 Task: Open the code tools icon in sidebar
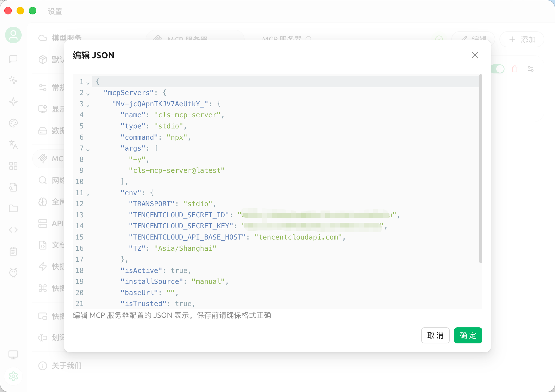tap(13, 230)
